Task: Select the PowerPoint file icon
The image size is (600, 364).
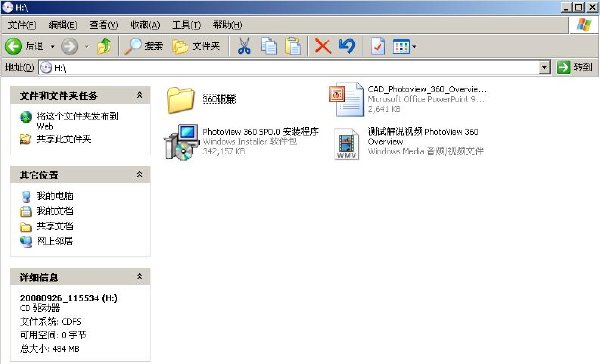Action: point(346,99)
